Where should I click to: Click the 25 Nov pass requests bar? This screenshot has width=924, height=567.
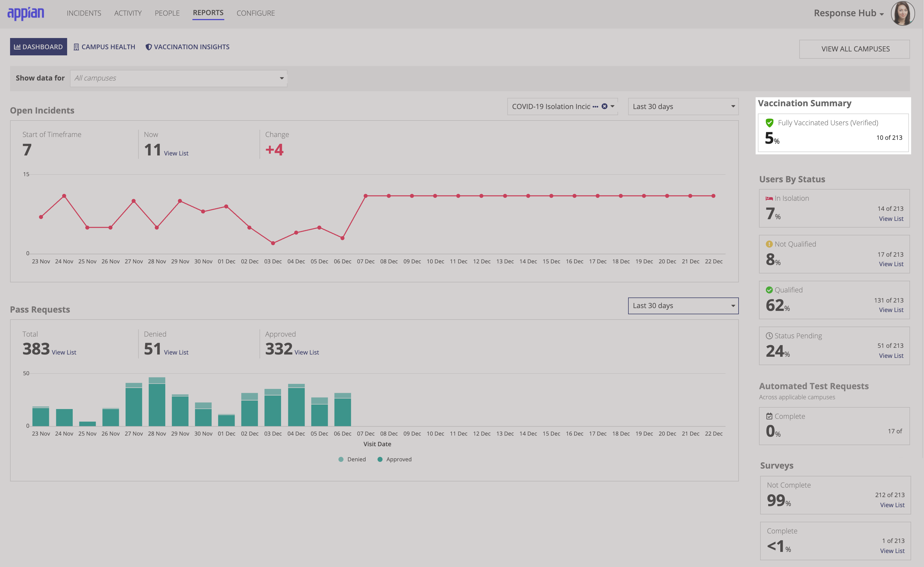[87, 424]
